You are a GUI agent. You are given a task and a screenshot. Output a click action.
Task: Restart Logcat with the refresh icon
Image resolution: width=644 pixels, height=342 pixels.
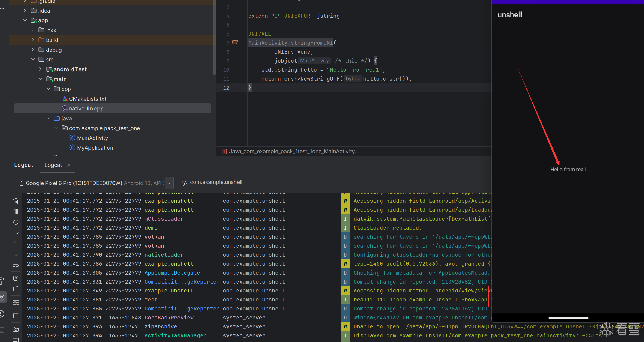[x=16, y=222]
